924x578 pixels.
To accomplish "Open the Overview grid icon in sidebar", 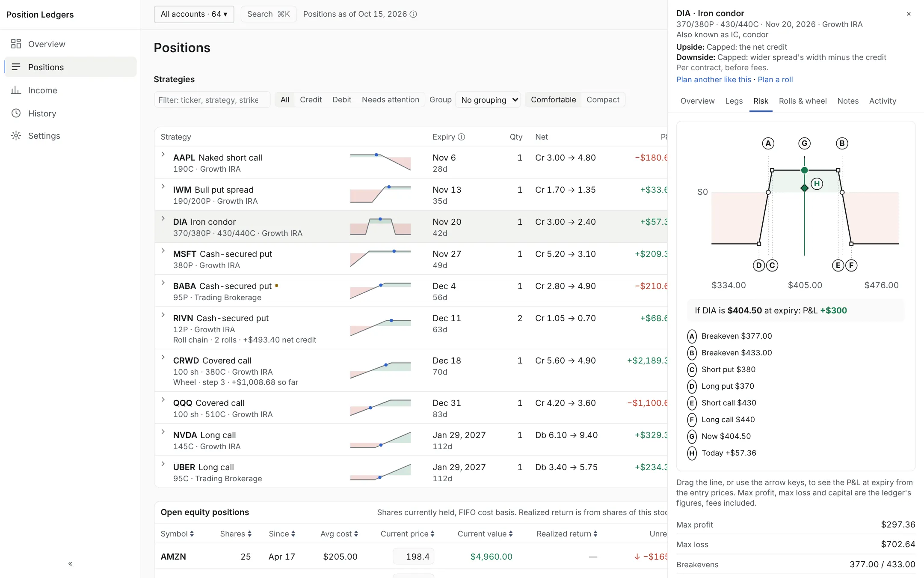I will [16, 44].
